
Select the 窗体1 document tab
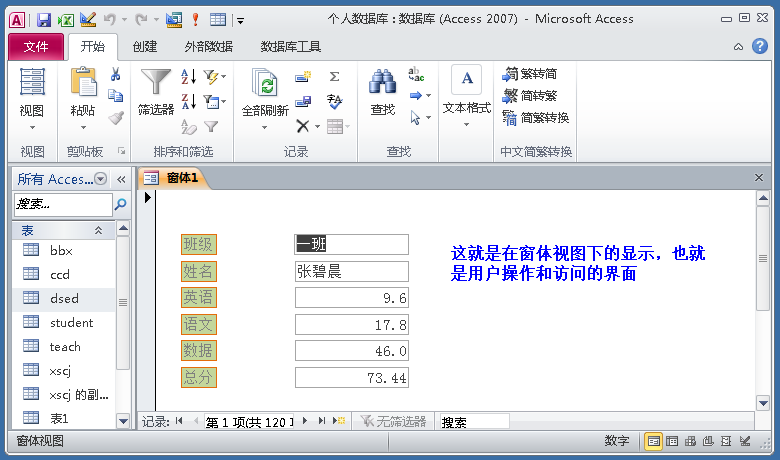172,178
